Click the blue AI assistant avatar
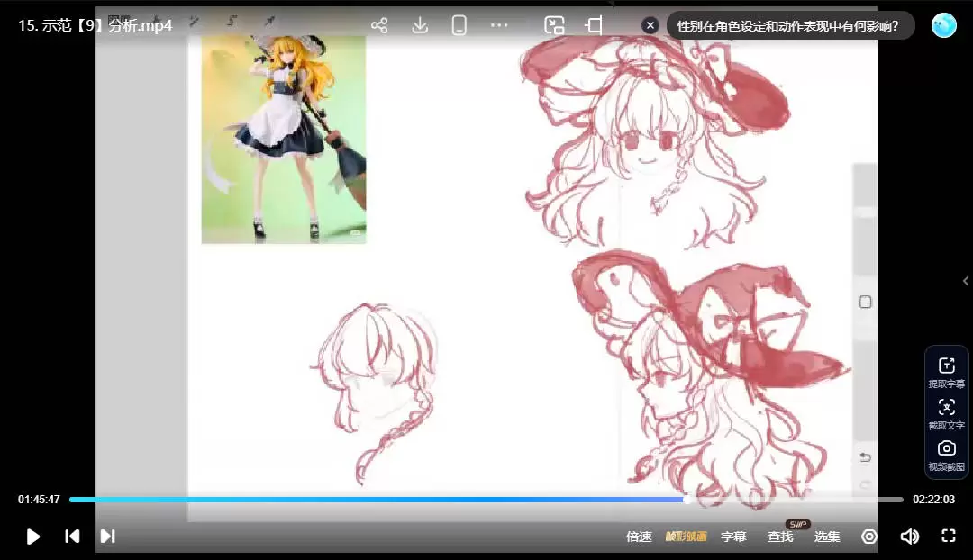 pos(943,25)
